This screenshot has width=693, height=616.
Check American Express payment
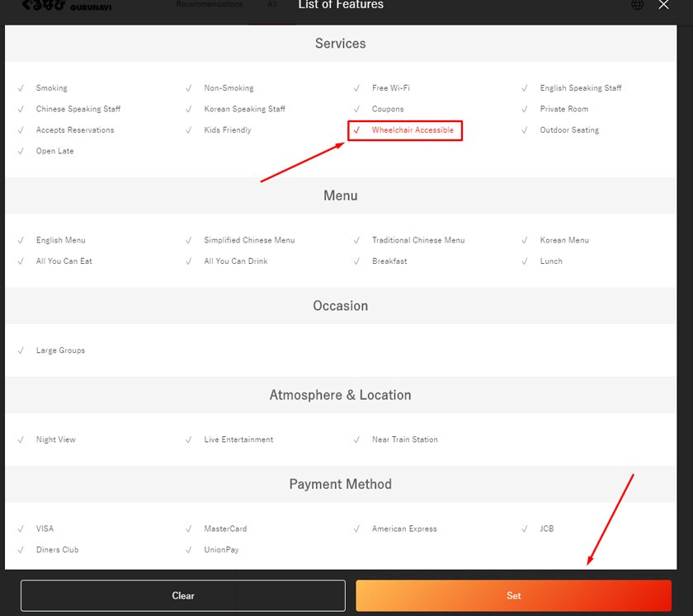pos(395,529)
